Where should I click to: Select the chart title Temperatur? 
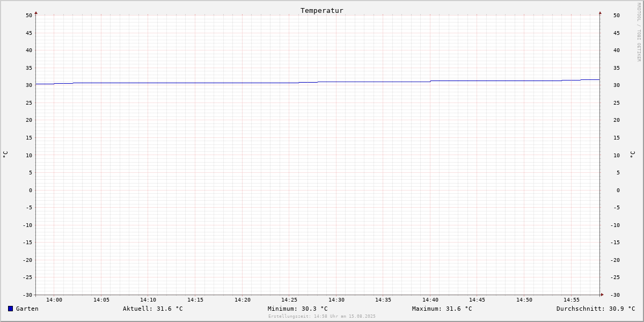pyautogui.click(x=322, y=10)
